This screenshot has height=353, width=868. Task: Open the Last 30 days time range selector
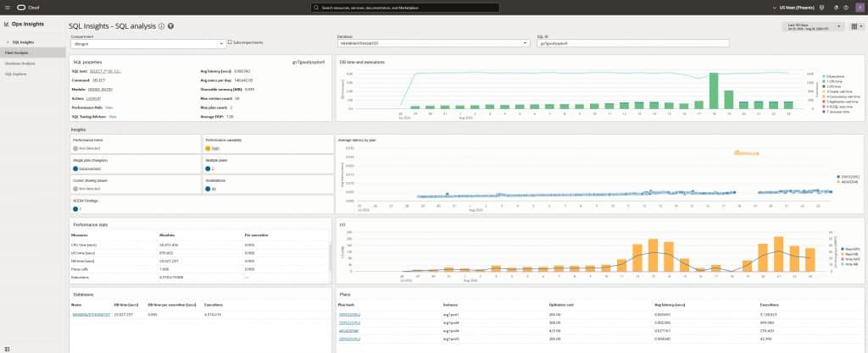(x=813, y=26)
